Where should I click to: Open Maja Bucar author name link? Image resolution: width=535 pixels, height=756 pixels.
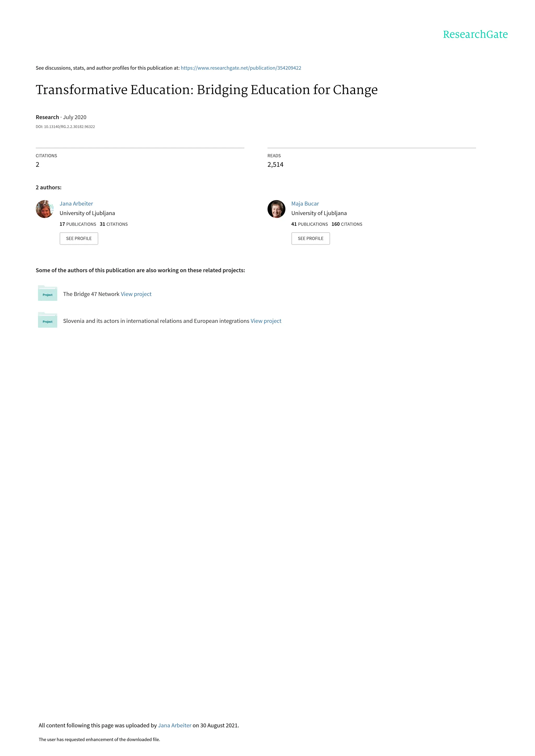pos(305,203)
